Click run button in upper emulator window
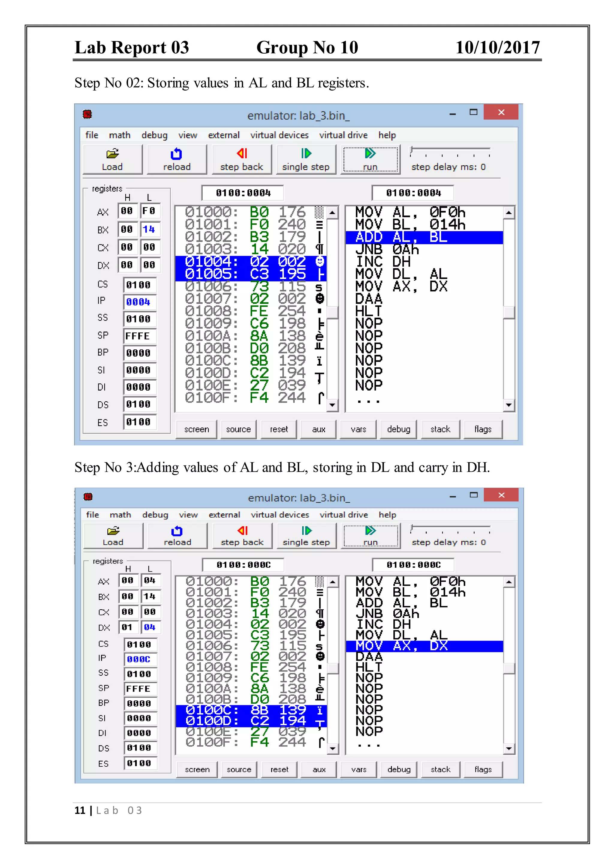Image resolution: width=614 pixels, height=868 pixels. click(370, 159)
